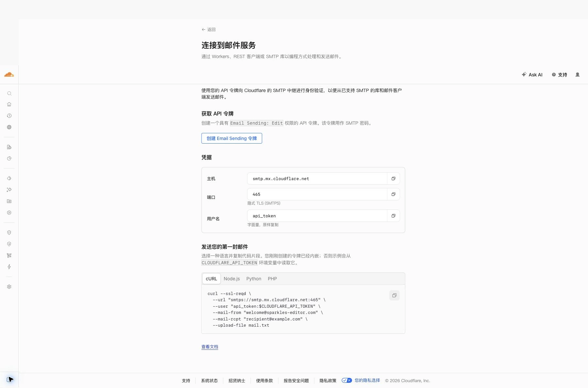Open the network nodes sidebar icon

point(9,256)
